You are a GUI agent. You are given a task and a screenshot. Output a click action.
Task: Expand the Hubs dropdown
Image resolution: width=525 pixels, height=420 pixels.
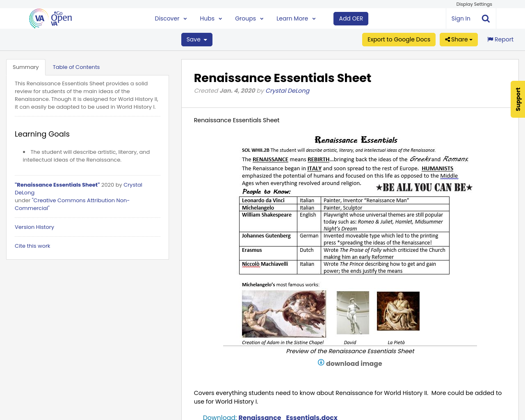[220, 18]
